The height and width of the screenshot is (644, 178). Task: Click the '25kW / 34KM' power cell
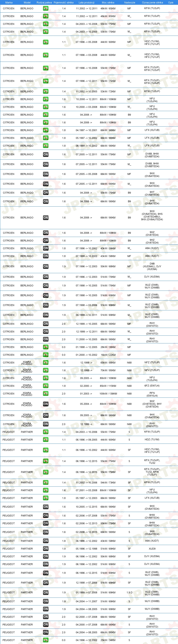click(x=108, y=640)
